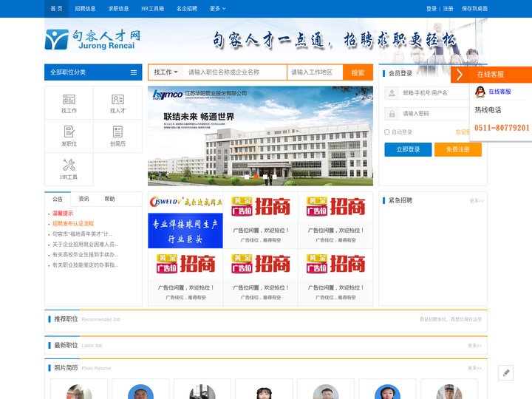Image resolution: width=532 pixels, height=399 pixels.
Task: Click the pencil feedback icon
Action: tap(506, 373)
